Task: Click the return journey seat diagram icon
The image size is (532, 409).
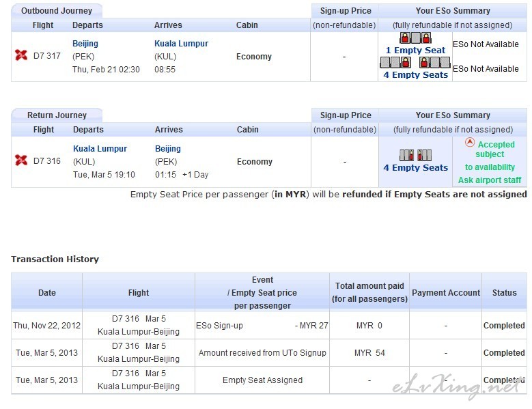Action: (415, 155)
